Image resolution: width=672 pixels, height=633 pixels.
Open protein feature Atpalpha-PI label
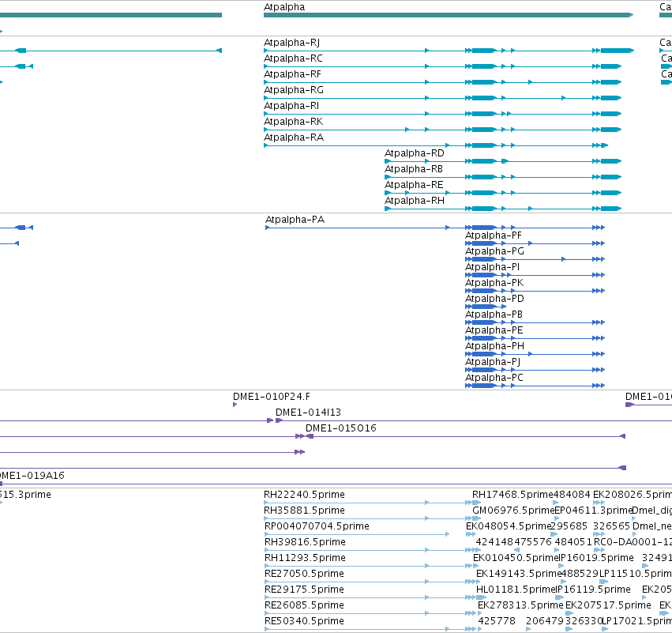tap(493, 268)
